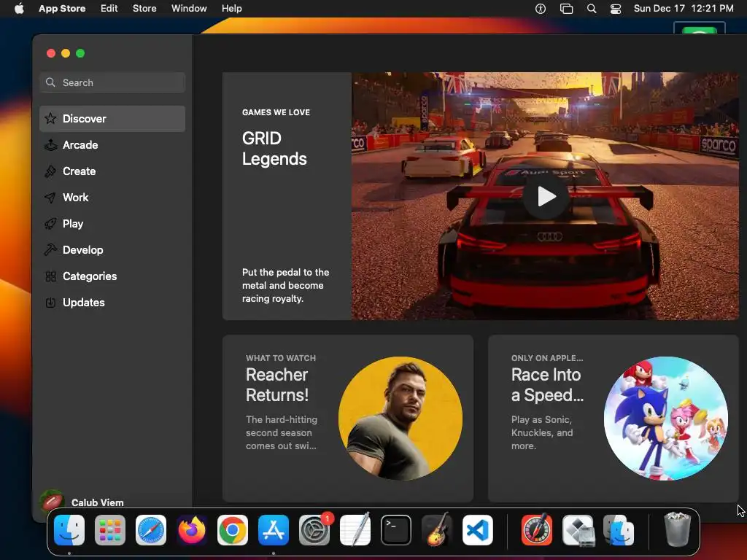The width and height of the screenshot is (747, 560).
Task: Open the GRID Legends title text
Action: coord(274,149)
